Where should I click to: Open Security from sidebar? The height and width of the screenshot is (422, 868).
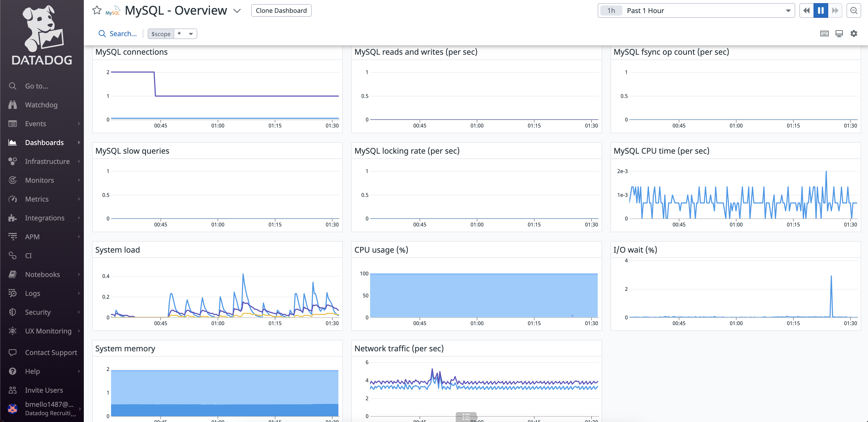click(x=38, y=312)
